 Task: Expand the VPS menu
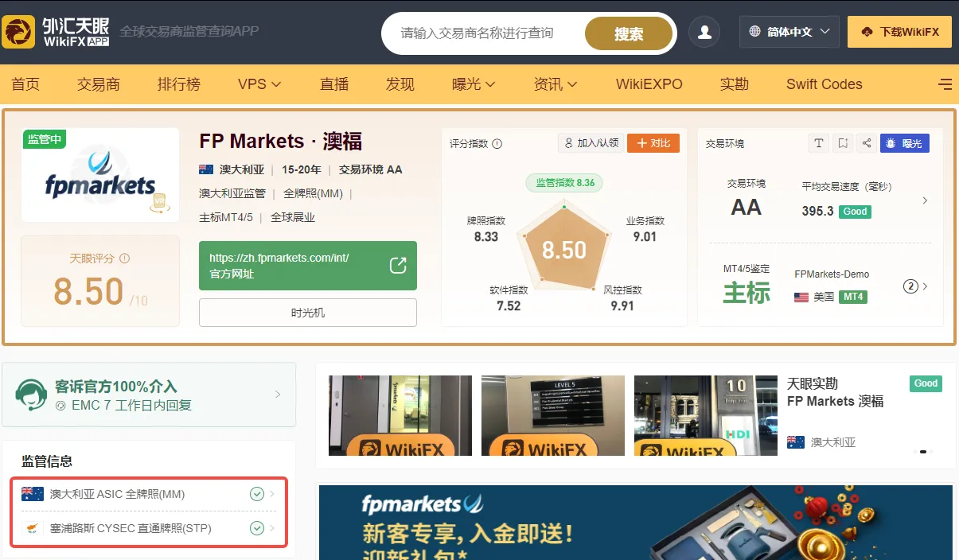click(259, 84)
